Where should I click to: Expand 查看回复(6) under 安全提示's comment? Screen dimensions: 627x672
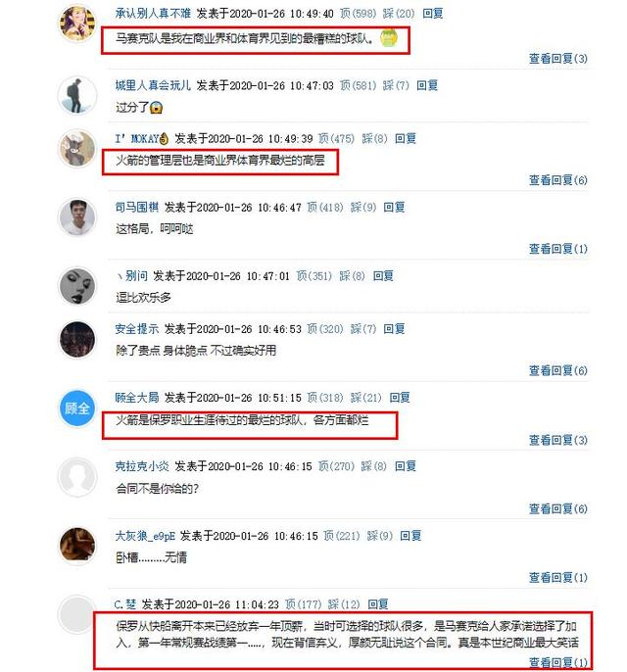click(558, 370)
